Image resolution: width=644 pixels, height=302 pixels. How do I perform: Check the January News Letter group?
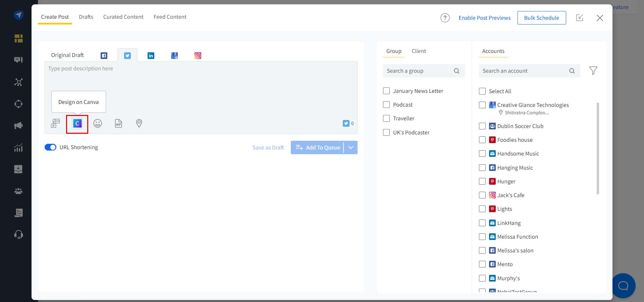point(386,91)
